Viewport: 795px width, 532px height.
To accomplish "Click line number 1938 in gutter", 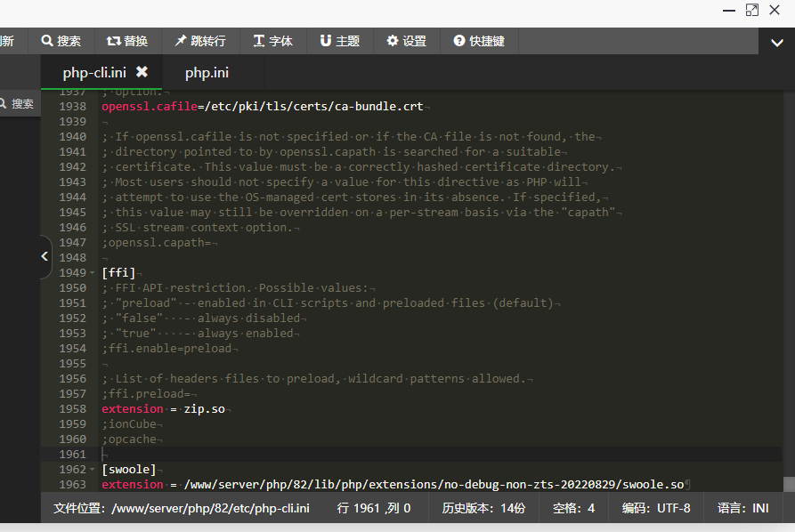I will click(x=72, y=107).
